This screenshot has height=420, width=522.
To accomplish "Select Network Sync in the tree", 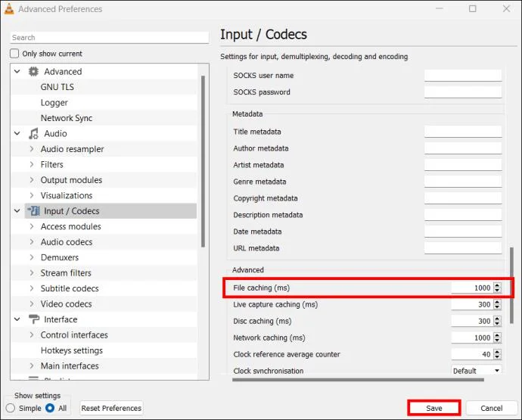I will point(67,118).
